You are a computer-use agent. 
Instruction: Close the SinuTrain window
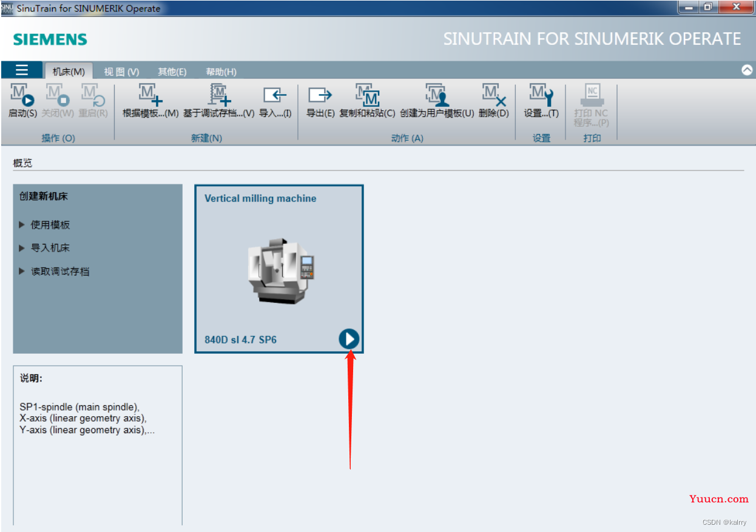click(x=735, y=7)
